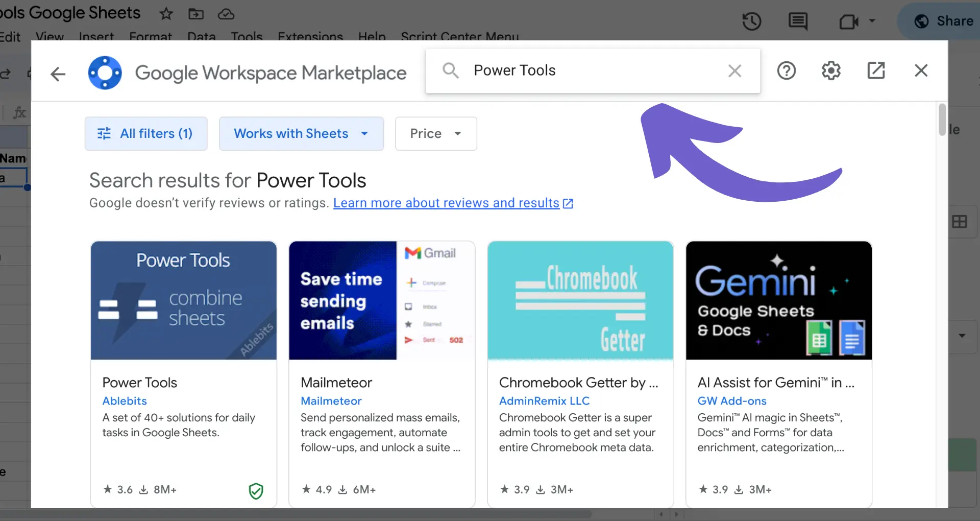
Task: Check cloud save status icon
Action: pyautogui.click(x=226, y=14)
